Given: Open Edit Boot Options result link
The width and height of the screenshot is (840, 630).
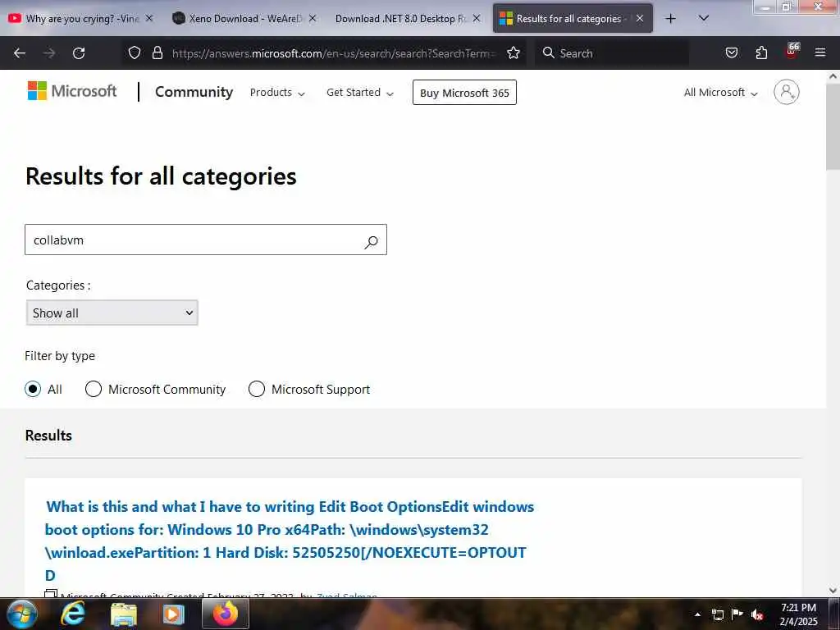Looking at the screenshot, I should [290, 541].
